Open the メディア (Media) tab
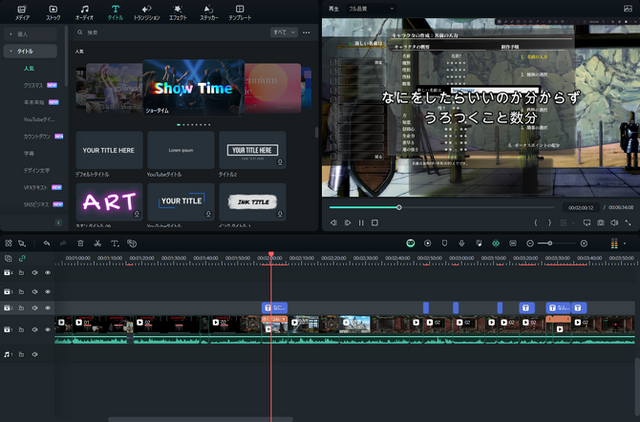Viewport: 640px width, 422px height. (22, 12)
